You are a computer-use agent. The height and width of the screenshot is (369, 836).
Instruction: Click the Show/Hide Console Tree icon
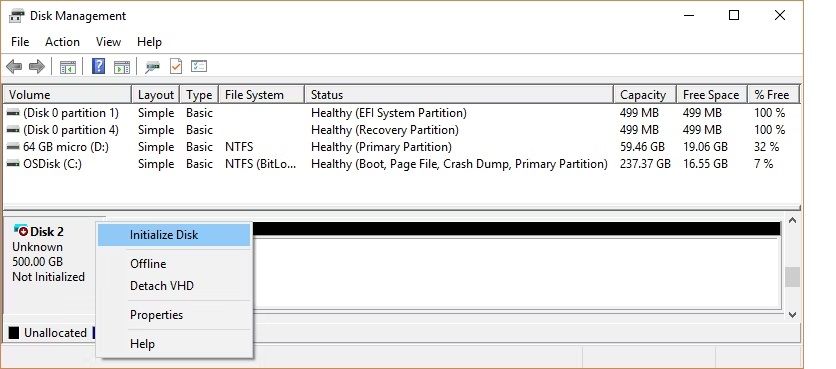click(x=68, y=67)
